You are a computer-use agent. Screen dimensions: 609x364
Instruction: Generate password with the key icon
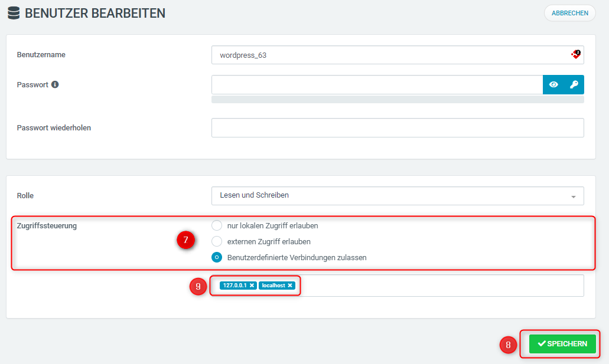click(x=574, y=84)
